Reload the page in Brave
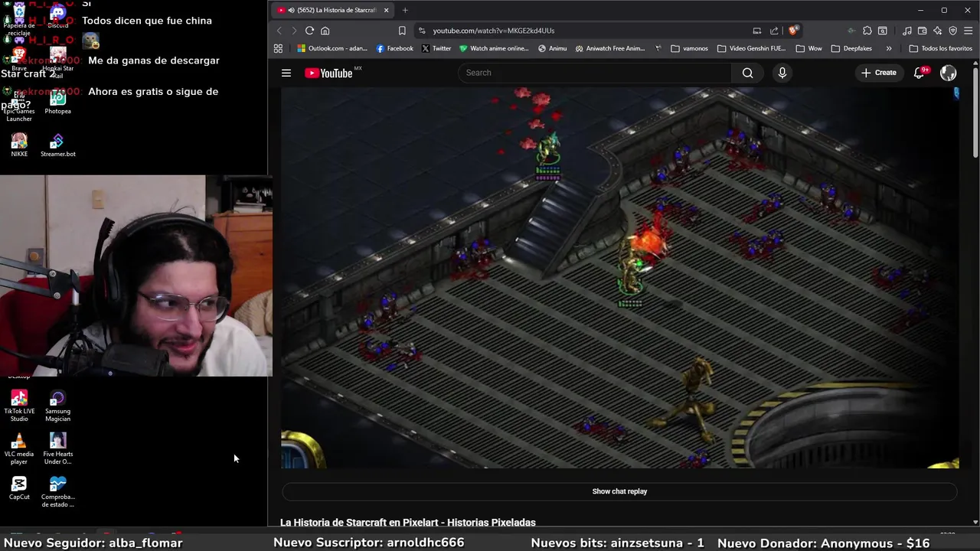Screen dimensions: 980x551 (309, 31)
